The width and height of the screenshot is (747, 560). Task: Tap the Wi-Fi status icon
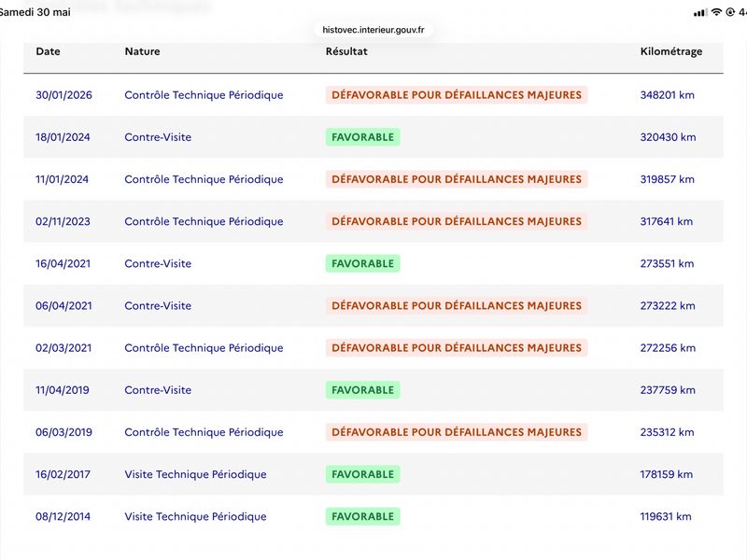tap(716, 12)
